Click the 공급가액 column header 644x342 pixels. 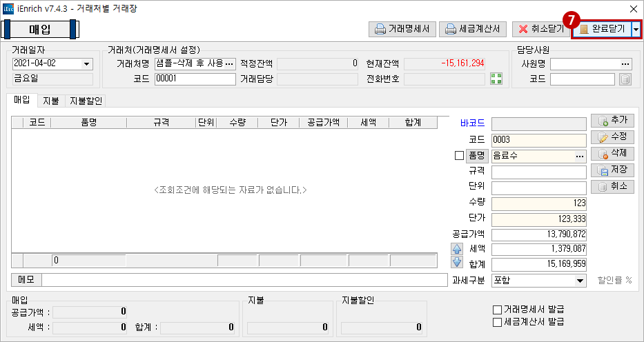[x=324, y=122]
